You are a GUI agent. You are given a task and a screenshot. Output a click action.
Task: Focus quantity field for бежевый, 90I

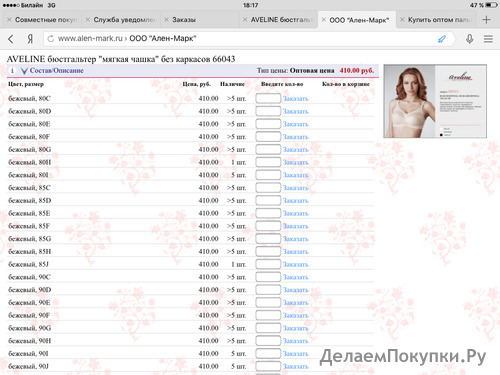(268, 353)
